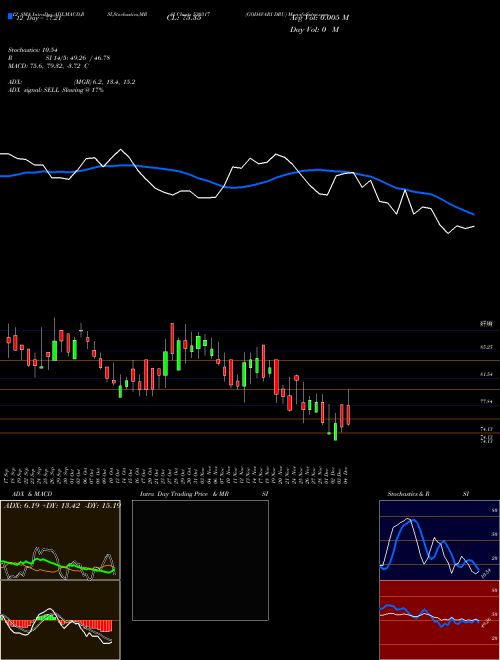Open the red RSI mini chart
The height and width of the screenshot is (660, 500).
point(439,620)
